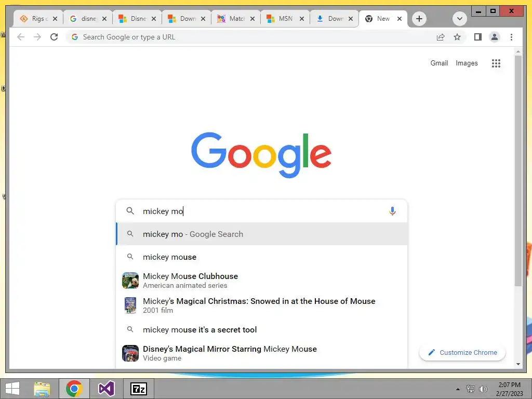Screen dimensions: 532x399
Task: Click the browser forward arrow
Action: (x=37, y=37)
